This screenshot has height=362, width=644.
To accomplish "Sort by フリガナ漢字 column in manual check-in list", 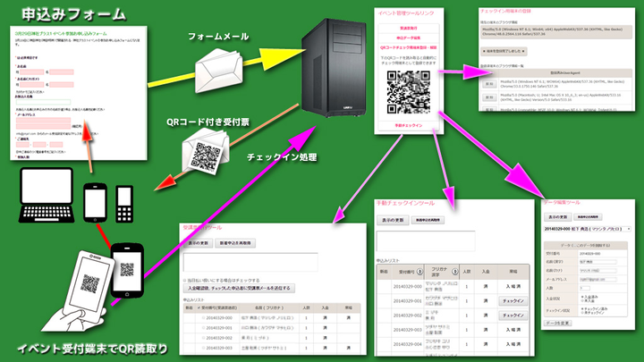I will pos(454,272).
